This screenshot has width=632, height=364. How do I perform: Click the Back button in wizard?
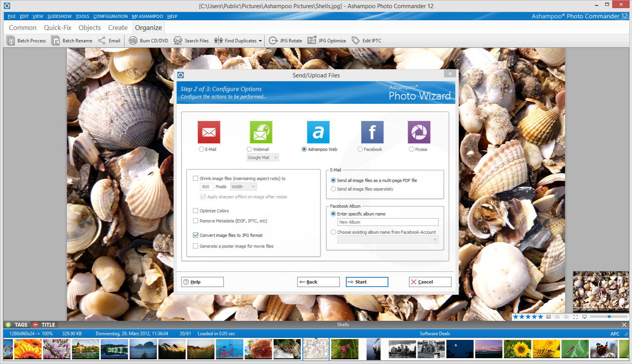coord(318,282)
